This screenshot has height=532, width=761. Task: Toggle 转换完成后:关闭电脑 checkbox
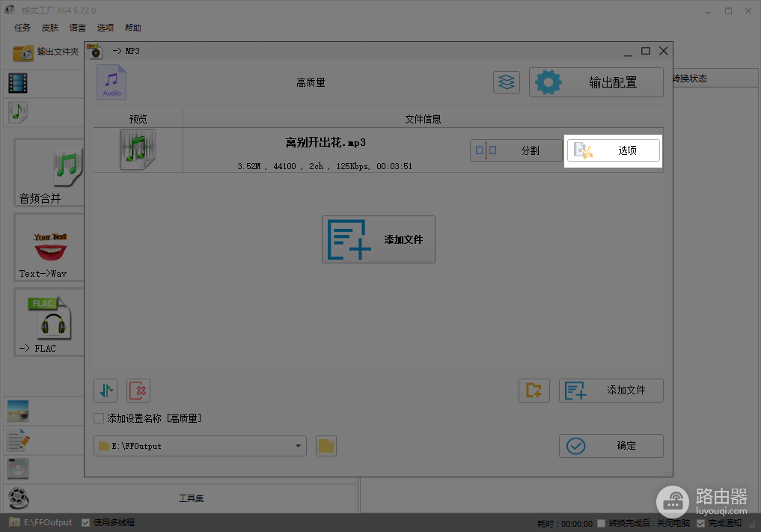(x=602, y=523)
